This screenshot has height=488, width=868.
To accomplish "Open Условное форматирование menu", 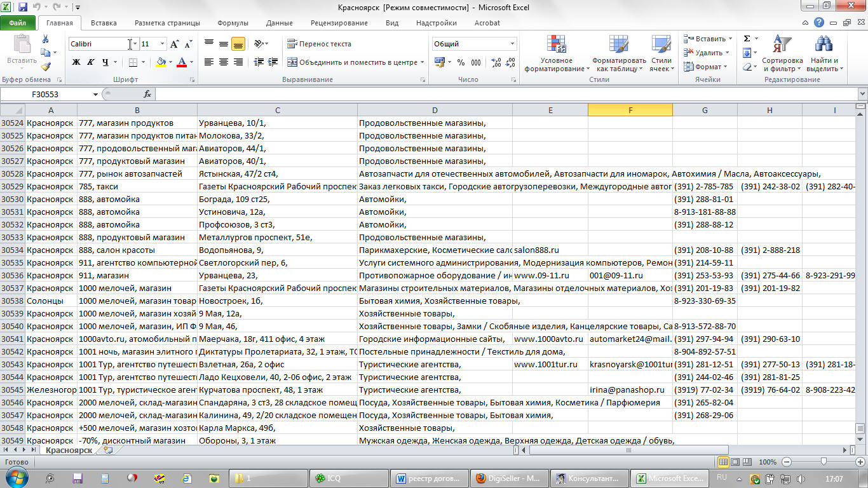I will coord(556,54).
